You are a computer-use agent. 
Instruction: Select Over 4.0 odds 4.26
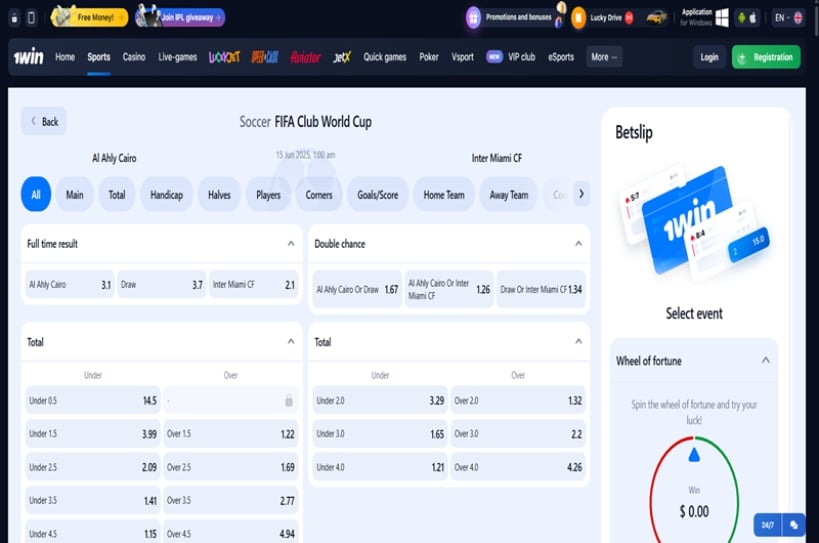pos(518,467)
